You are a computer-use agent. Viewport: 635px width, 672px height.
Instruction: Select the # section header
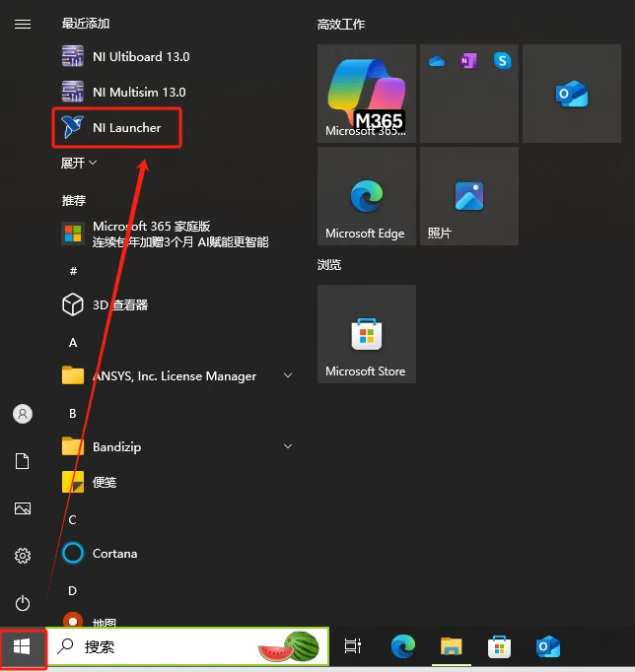point(73,271)
